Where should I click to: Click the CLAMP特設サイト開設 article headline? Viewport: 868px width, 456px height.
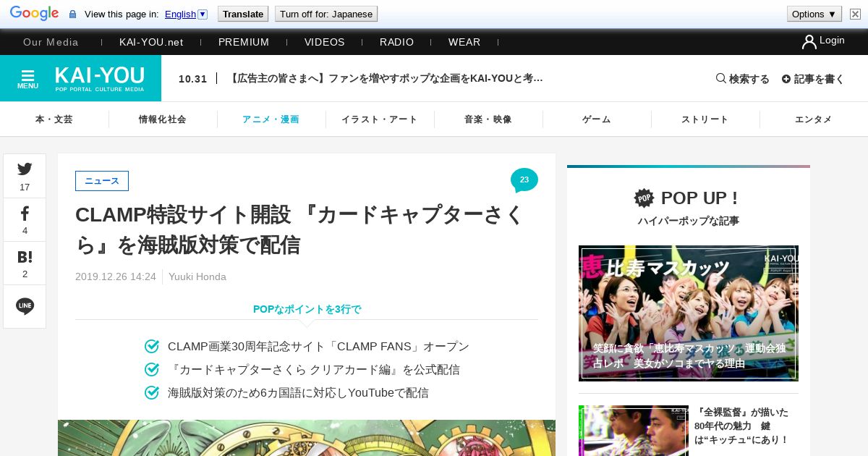click(x=299, y=230)
